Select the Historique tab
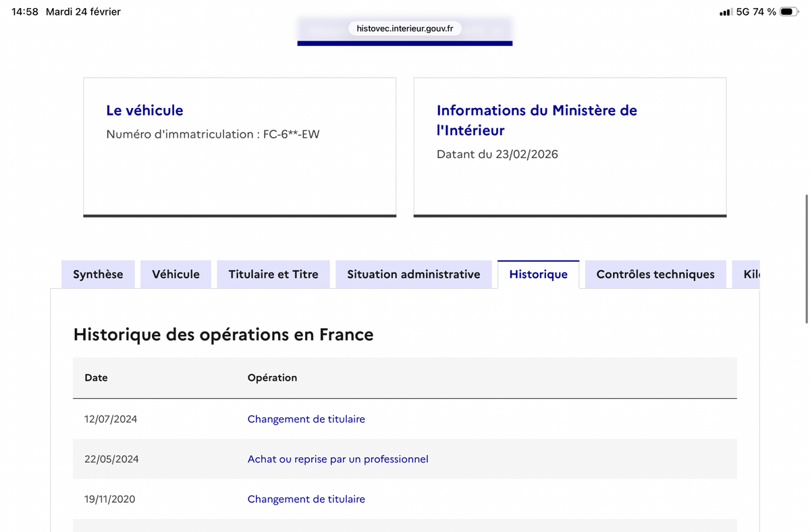The image size is (810, 532). pos(538,274)
